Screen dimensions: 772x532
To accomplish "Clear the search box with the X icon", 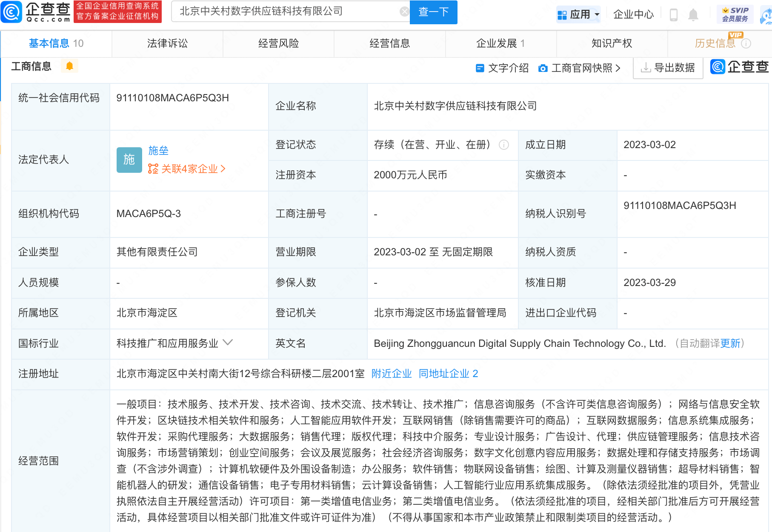I will coord(404,11).
